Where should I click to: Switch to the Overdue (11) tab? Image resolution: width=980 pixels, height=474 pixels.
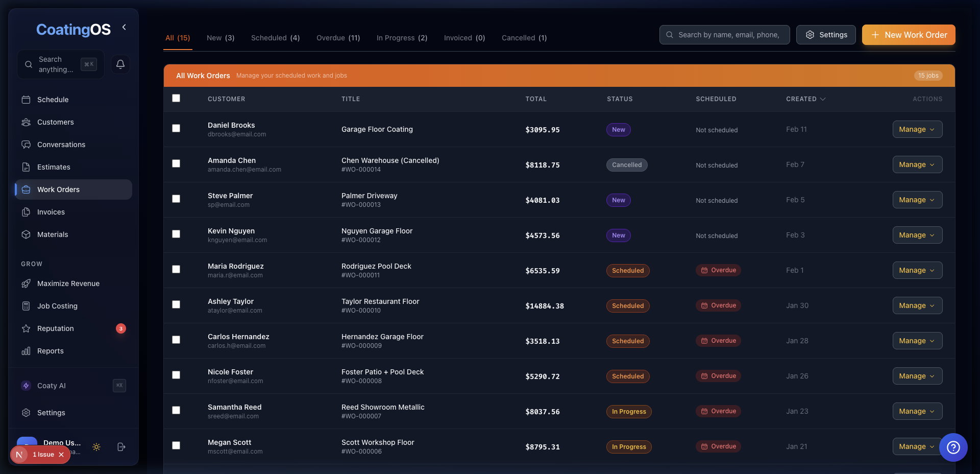click(338, 38)
